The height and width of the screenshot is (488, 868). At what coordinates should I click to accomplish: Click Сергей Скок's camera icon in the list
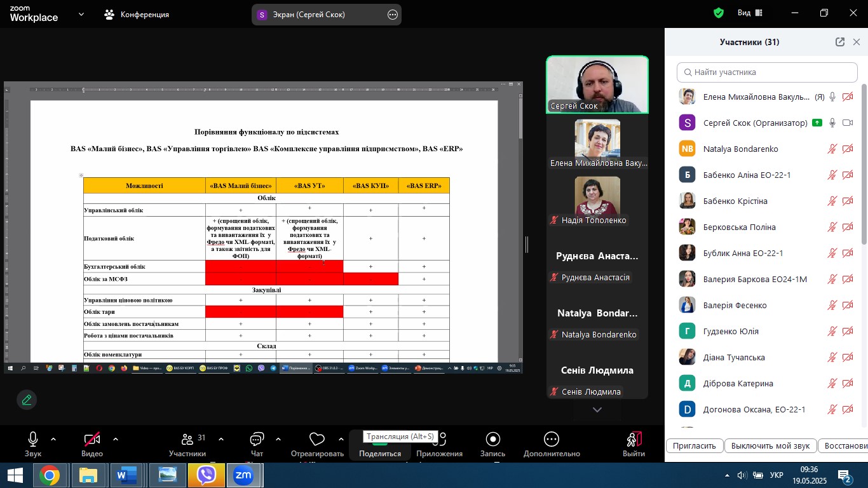848,123
